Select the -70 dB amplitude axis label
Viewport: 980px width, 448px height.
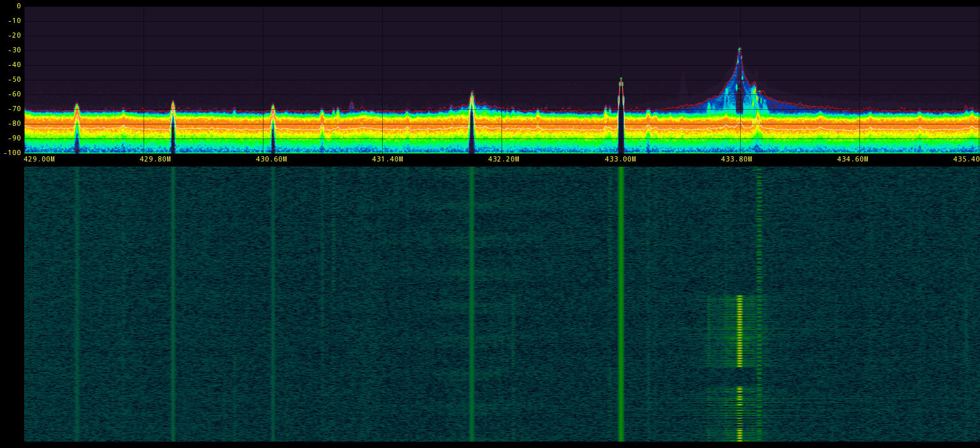[x=14, y=109]
